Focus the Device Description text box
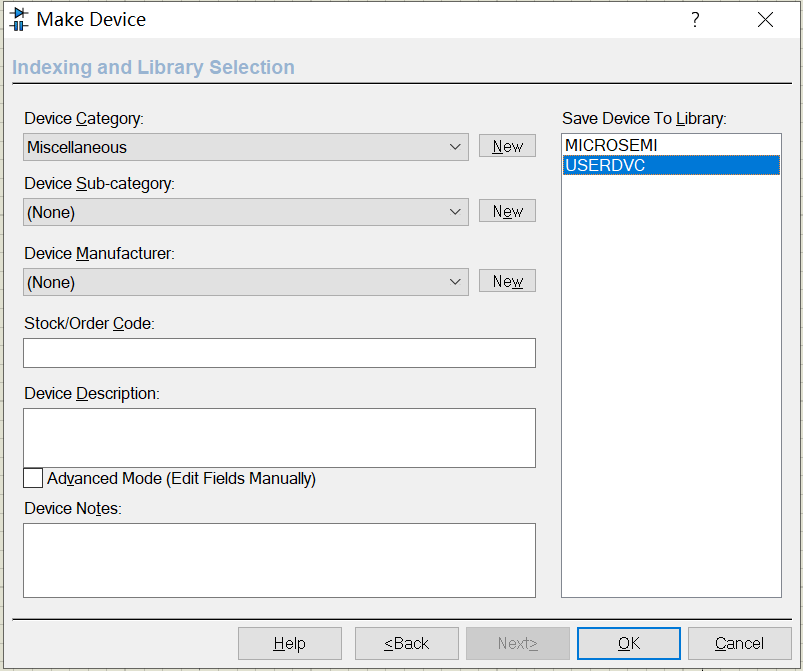Image resolution: width=803 pixels, height=671 pixels. pyautogui.click(x=279, y=437)
